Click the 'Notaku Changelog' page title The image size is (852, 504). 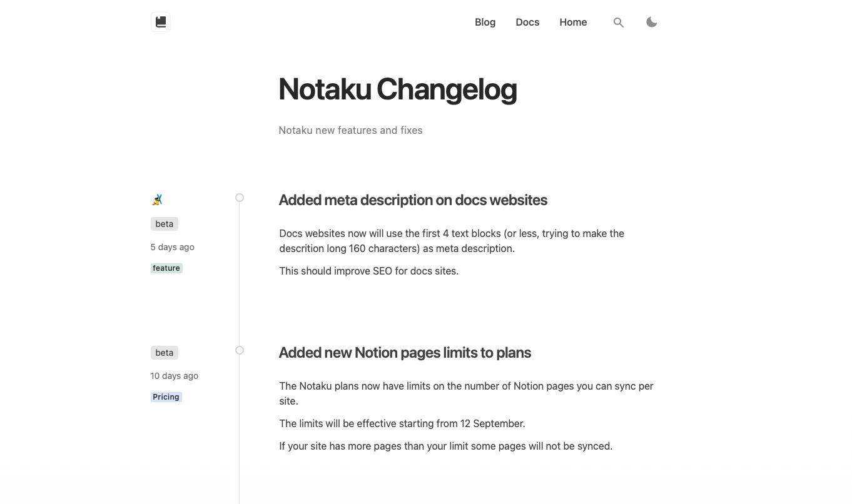click(x=398, y=89)
